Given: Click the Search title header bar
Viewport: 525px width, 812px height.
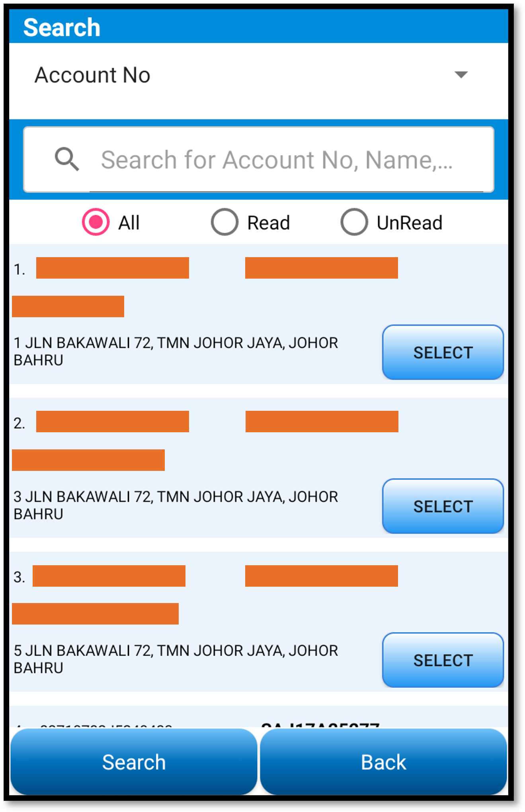Looking at the screenshot, I should [x=259, y=27].
